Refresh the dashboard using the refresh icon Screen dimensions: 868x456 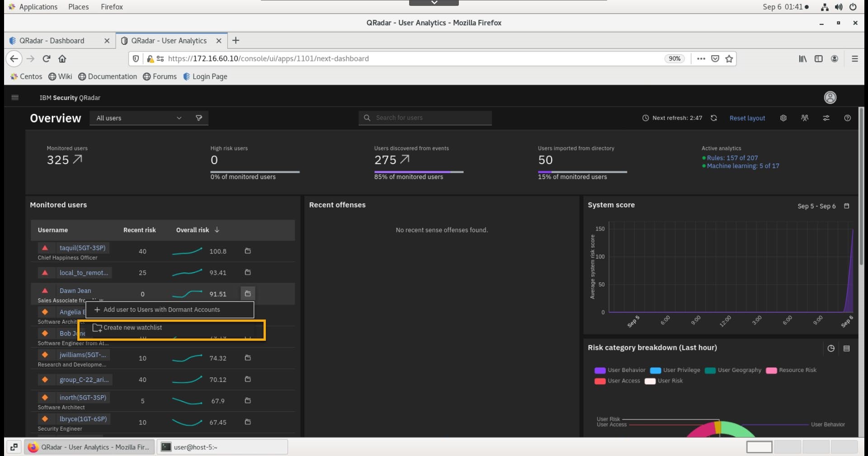click(714, 118)
